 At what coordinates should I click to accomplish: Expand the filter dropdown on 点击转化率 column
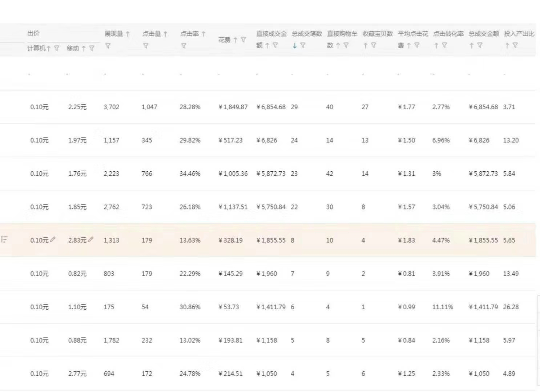click(x=444, y=45)
